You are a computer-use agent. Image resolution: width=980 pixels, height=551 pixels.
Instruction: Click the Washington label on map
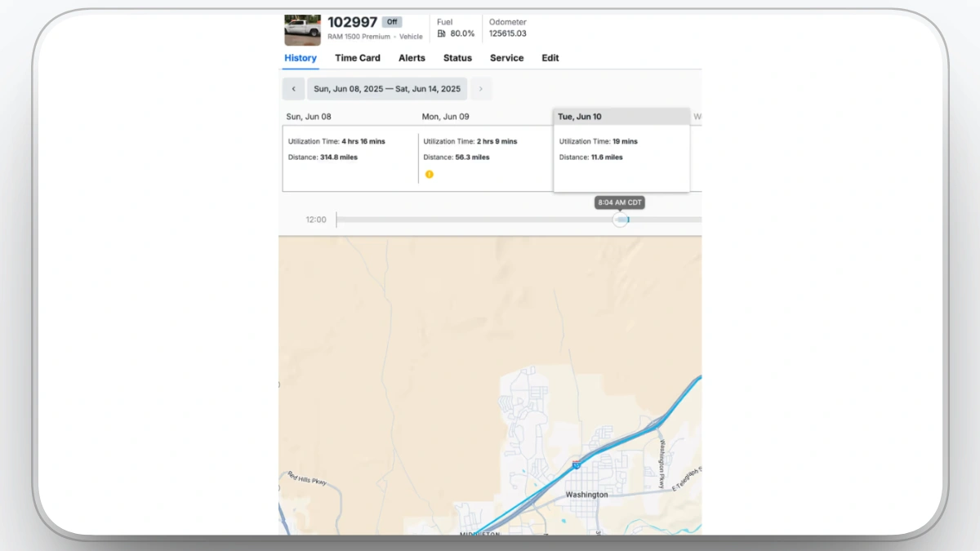coord(586,495)
